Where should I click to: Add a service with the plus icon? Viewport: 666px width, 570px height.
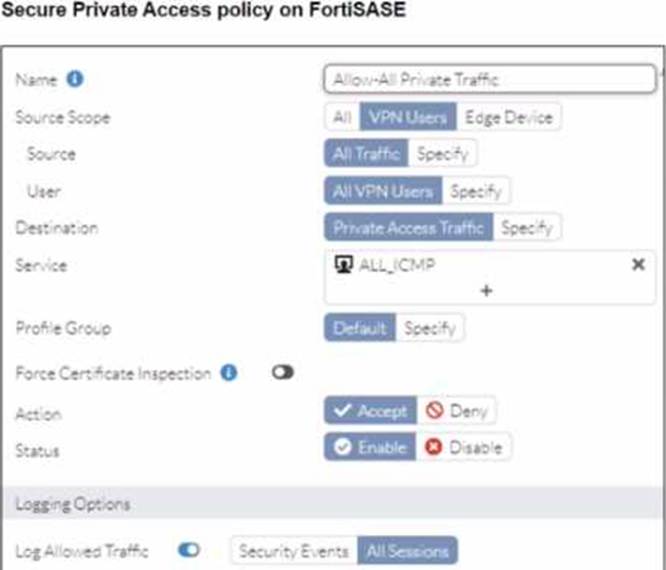click(487, 290)
